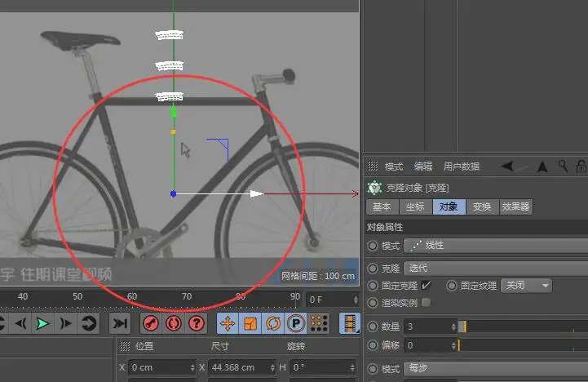Open the 效果器 tab

pos(516,207)
